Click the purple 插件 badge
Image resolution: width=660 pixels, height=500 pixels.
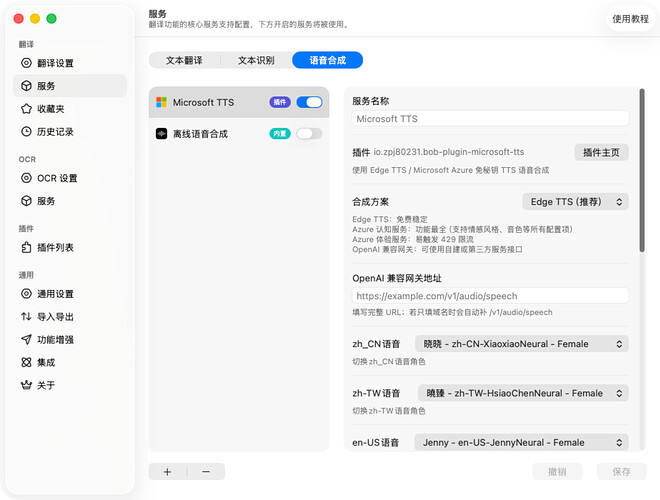click(280, 102)
